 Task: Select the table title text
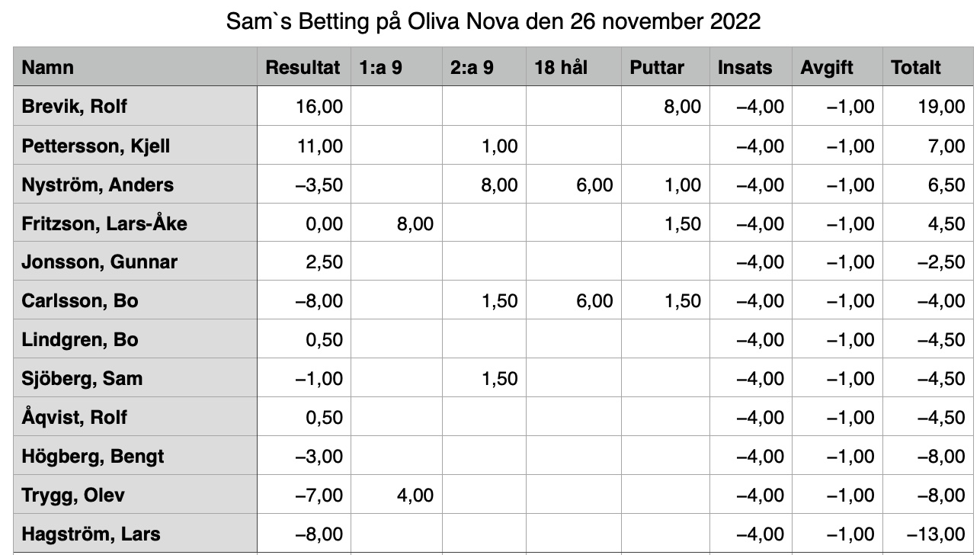pyautogui.click(x=494, y=21)
